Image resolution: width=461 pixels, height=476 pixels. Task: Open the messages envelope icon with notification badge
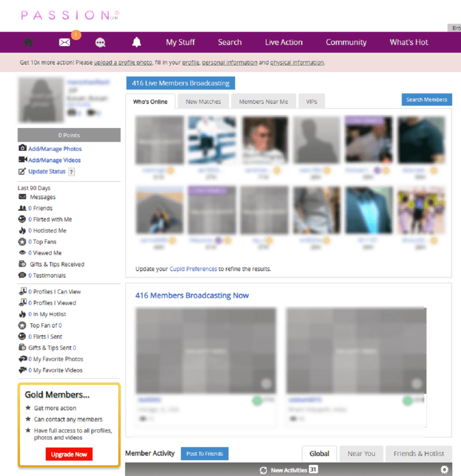click(64, 42)
